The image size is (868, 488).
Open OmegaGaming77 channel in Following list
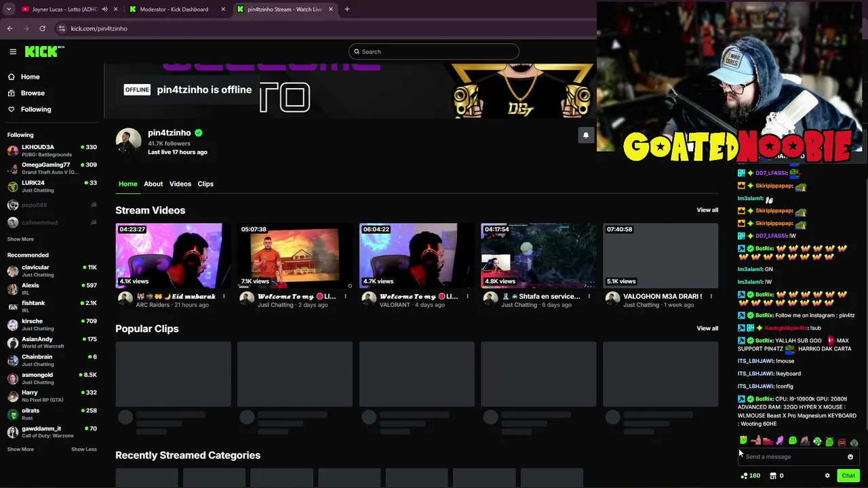pos(52,168)
